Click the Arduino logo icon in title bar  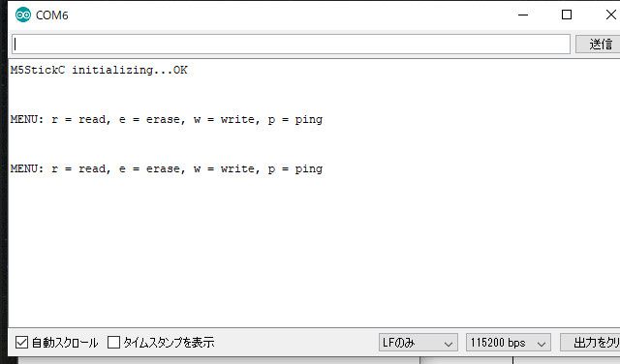click(23, 15)
